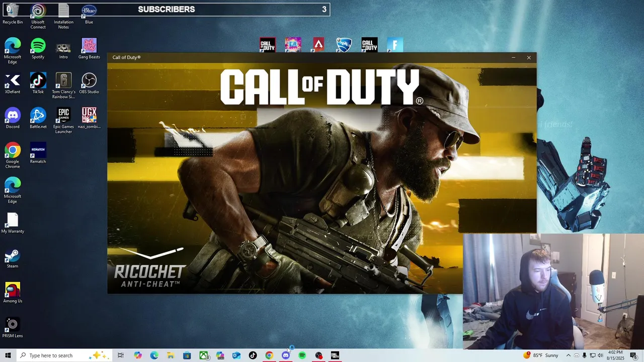Open the Blue desktop shortcut

coord(89,14)
